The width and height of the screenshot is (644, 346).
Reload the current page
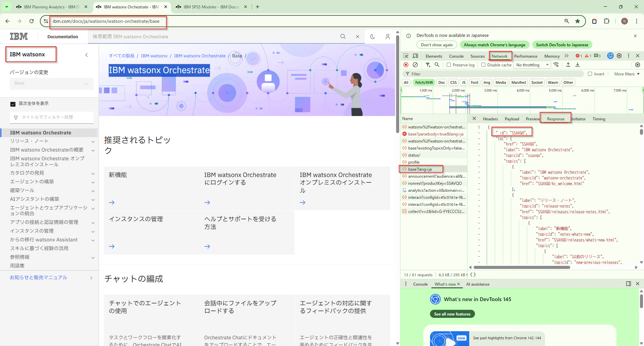pos(32,21)
